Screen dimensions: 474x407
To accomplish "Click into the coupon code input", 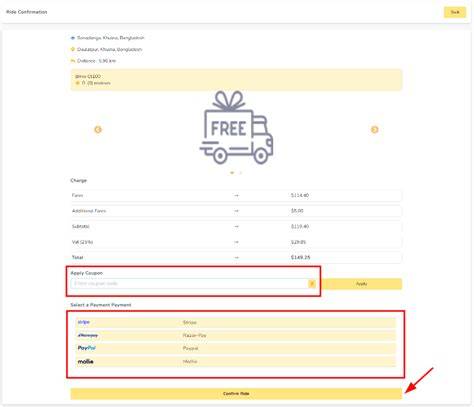I will [x=189, y=284].
